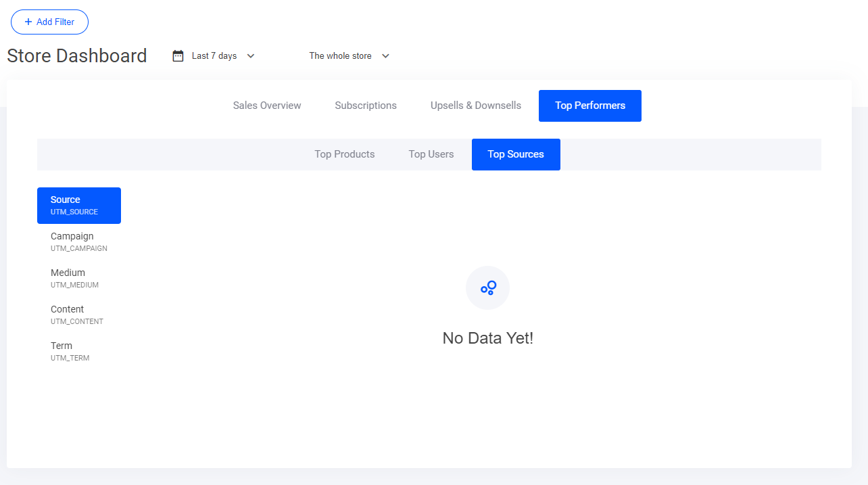Viewport: 868px width, 485px height.
Task: Expand the chevron next to The whole store
Action: pyautogui.click(x=385, y=56)
